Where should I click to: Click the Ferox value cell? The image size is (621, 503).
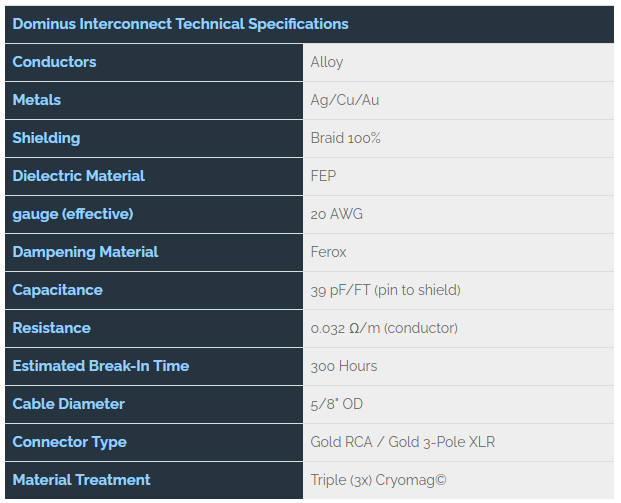click(459, 252)
